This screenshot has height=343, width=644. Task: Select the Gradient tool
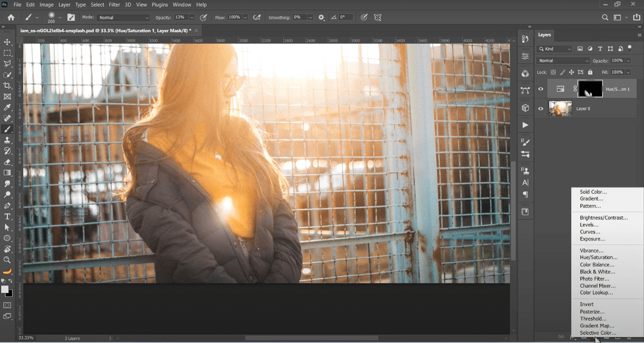pos(7,173)
